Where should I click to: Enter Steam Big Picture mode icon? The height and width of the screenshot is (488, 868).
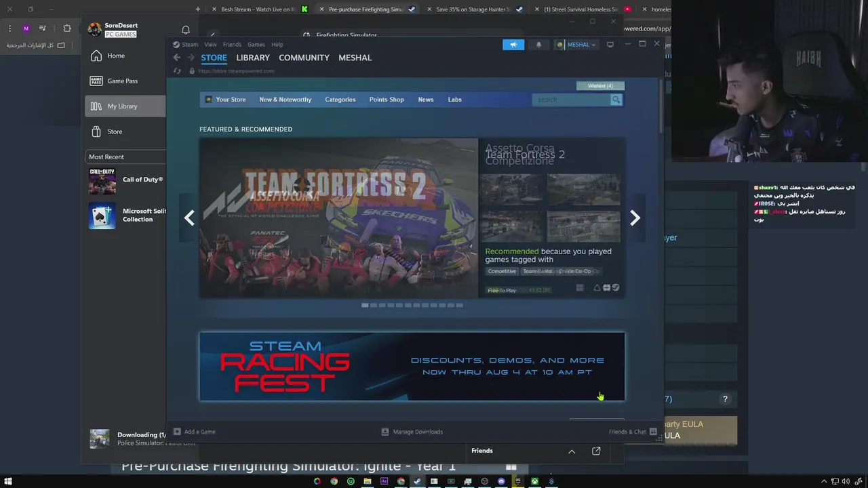(x=610, y=45)
